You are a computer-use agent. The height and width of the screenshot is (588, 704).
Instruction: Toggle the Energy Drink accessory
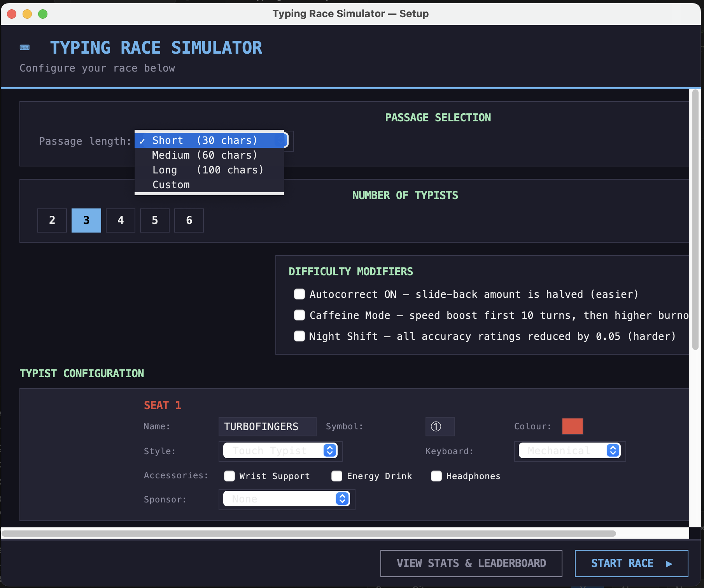point(337,476)
